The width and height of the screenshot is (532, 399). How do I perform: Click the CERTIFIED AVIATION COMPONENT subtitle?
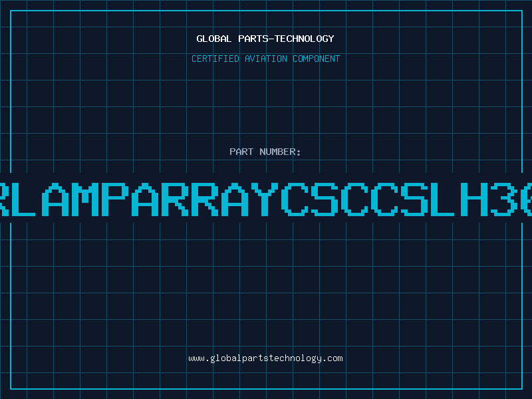click(x=265, y=59)
